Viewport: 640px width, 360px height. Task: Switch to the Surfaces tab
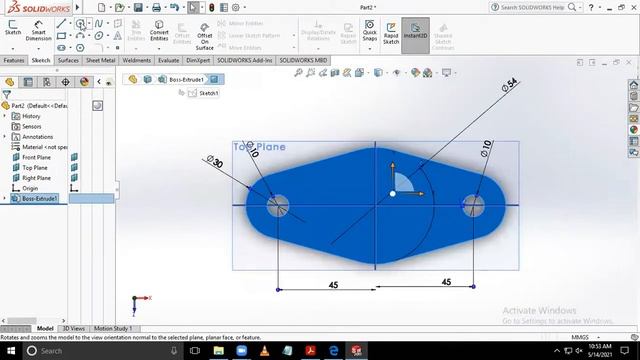click(x=68, y=60)
